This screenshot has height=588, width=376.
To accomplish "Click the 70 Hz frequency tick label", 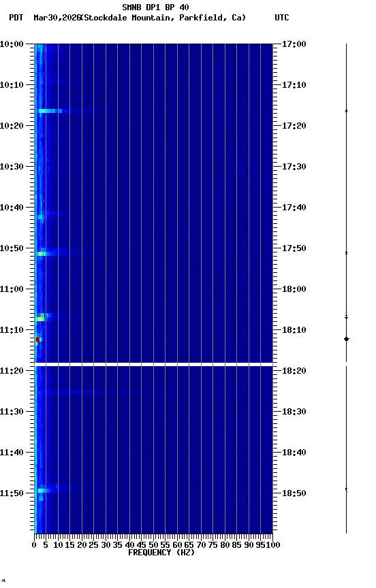I will 201,545.
